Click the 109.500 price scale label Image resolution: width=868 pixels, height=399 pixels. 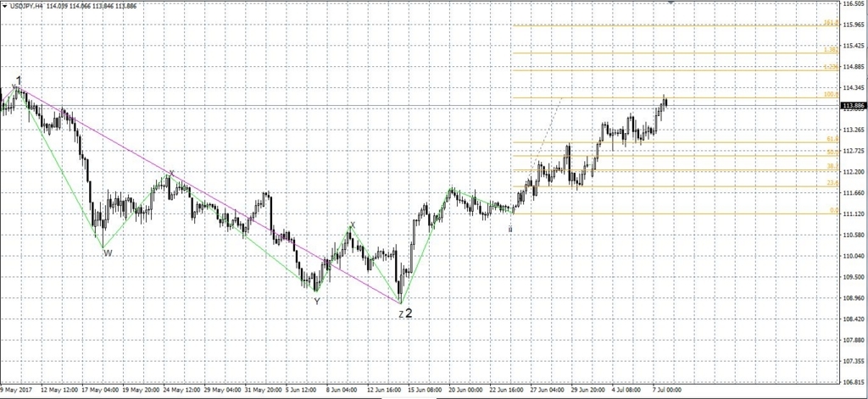854,277
